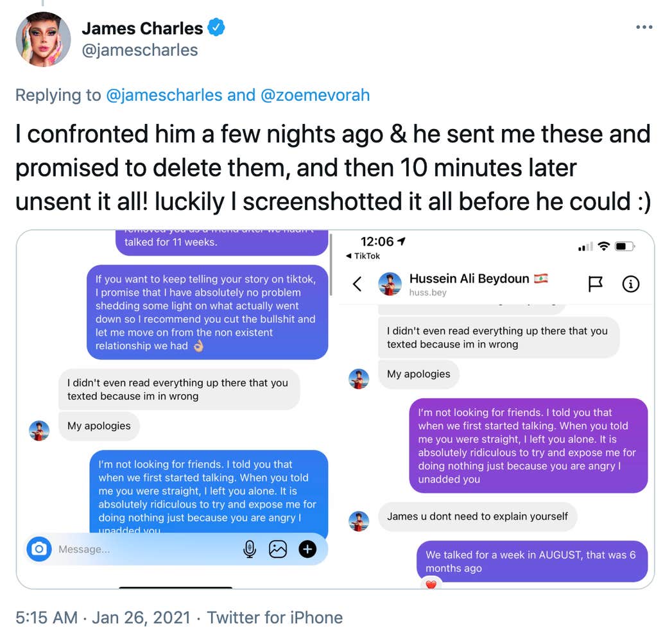Open the info icon for Hussein Ali Beydoun chat
Screen dimensions: 672x642
[630, 283]
